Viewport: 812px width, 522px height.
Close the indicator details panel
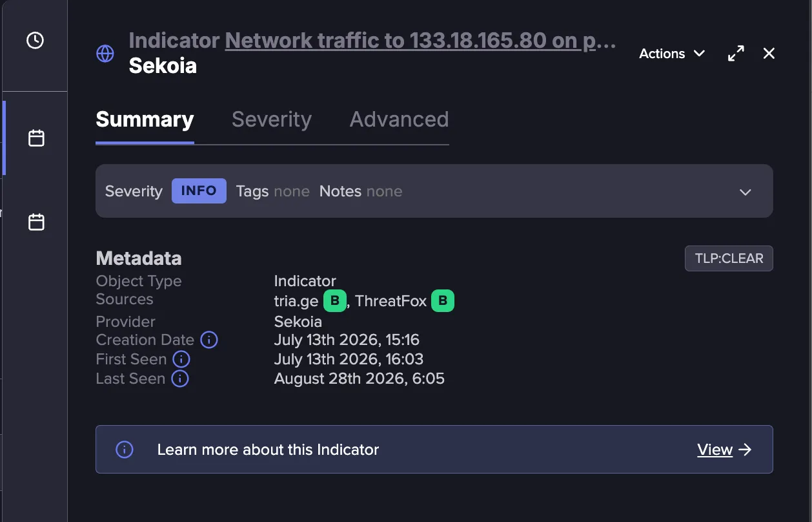769,54
